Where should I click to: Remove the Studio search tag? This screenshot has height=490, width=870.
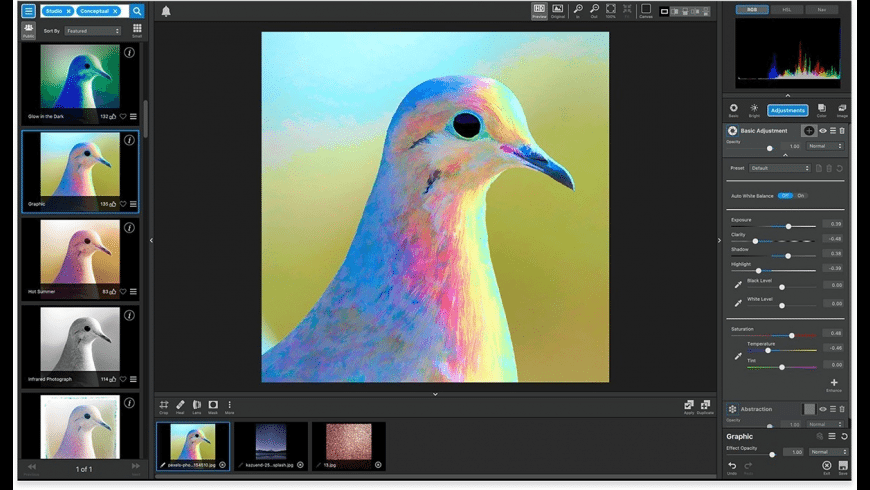(69, 11)
